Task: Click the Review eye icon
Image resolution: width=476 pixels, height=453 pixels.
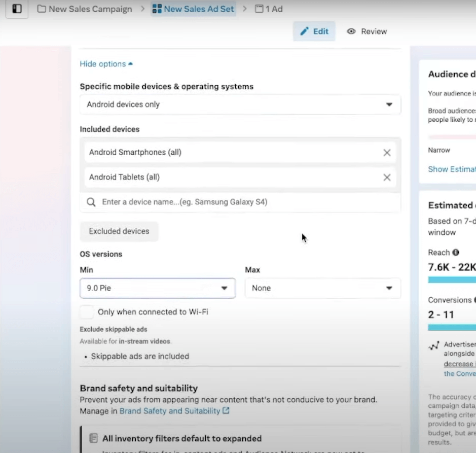Action: (351, 31)
